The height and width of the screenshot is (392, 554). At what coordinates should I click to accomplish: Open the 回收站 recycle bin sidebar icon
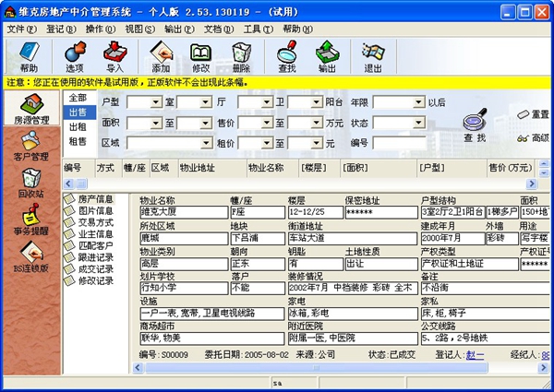coord(30,184)
